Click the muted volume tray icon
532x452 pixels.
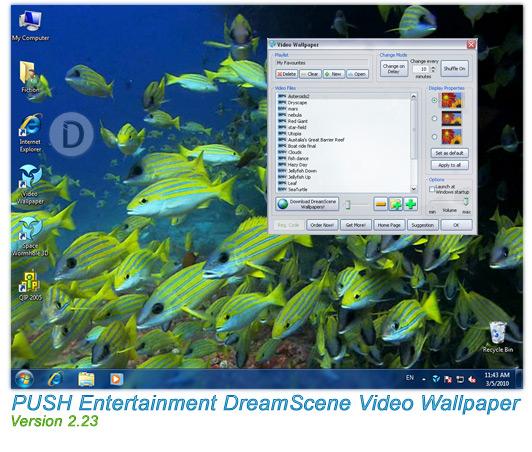coord(472,379)
